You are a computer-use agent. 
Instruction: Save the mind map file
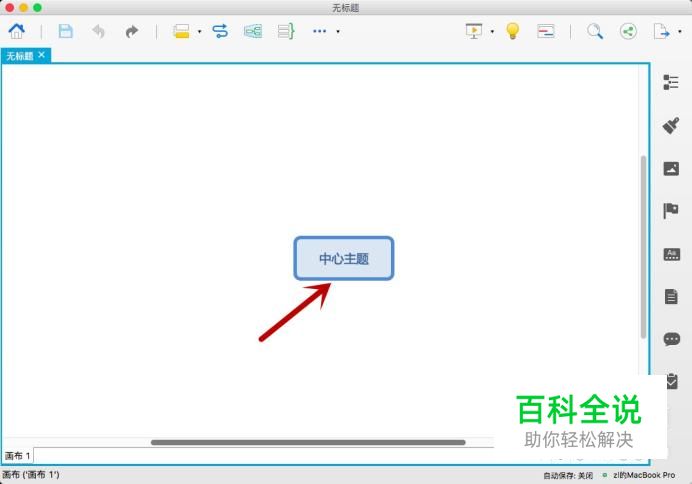pos(66,31)
